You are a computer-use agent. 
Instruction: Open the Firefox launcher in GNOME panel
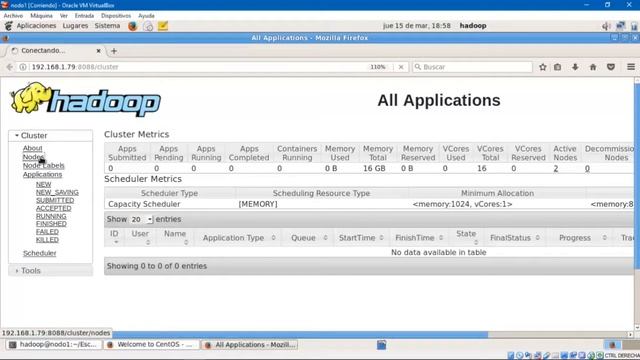133,26
